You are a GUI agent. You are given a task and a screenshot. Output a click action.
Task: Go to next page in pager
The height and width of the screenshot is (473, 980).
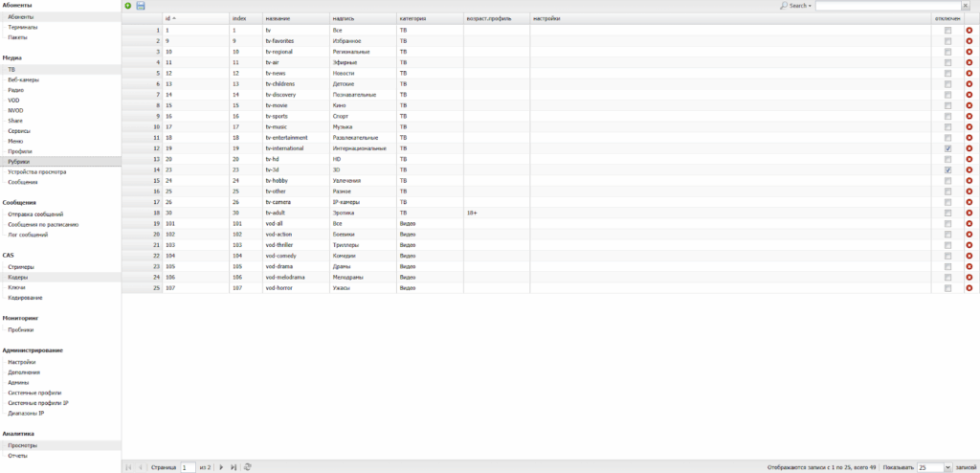pyautogui.click(x=222, y=466)
